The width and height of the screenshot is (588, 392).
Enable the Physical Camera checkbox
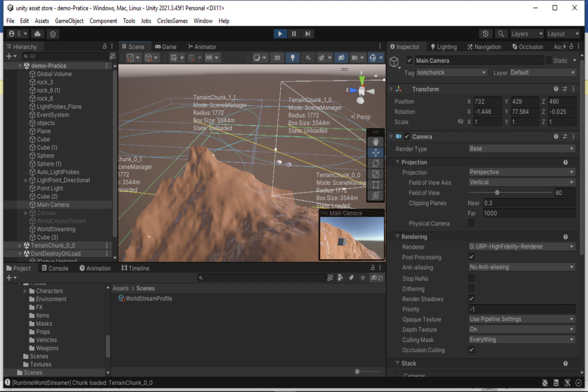(471, 223)
